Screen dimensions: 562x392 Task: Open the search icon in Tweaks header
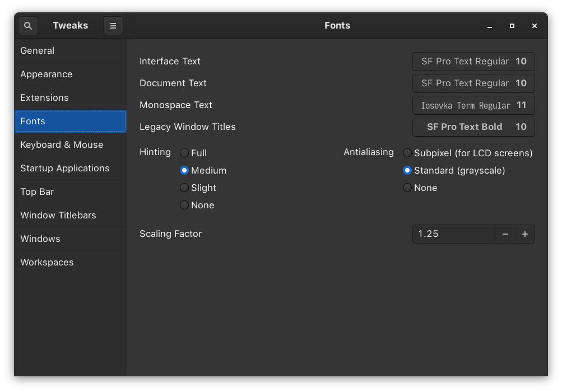(28, 26)
